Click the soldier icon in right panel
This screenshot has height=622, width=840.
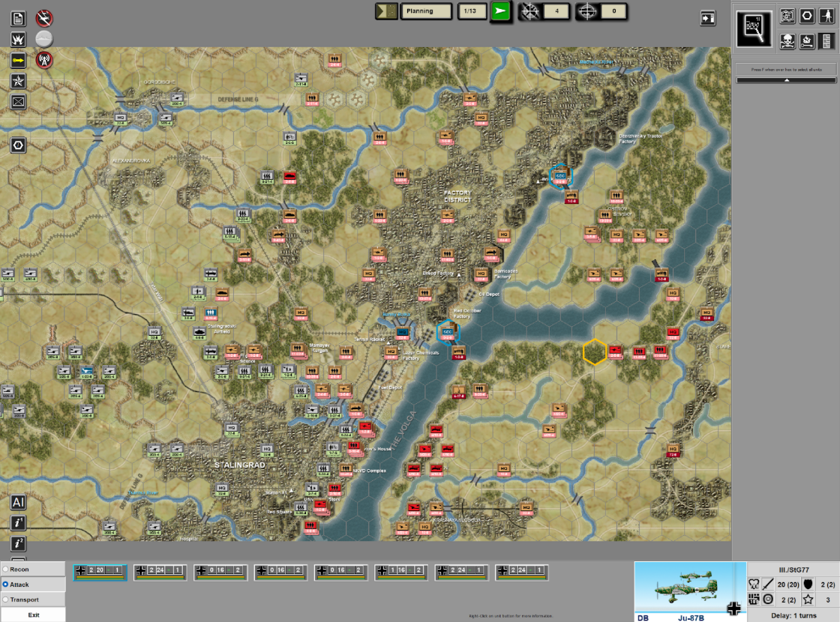tap(826, 16)
